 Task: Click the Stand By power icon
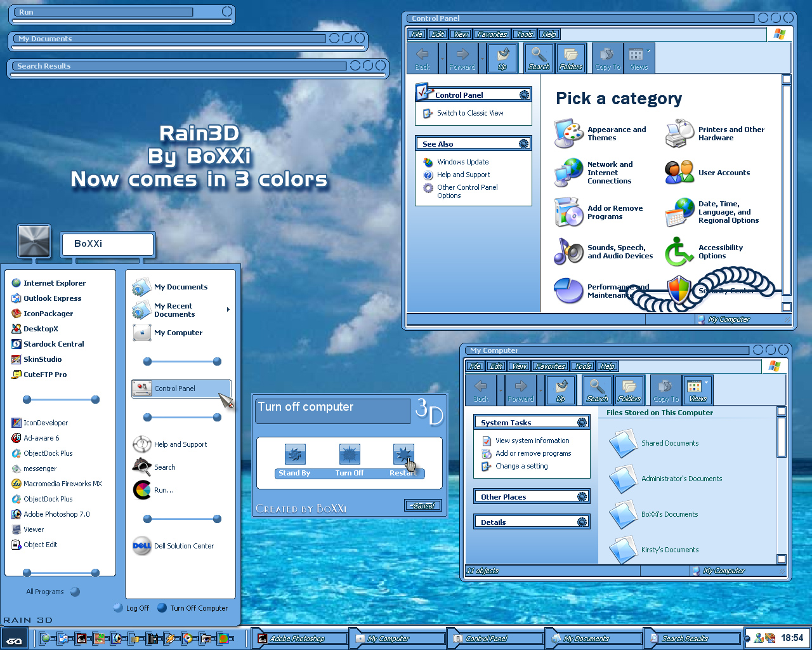[x=295, y=454]
